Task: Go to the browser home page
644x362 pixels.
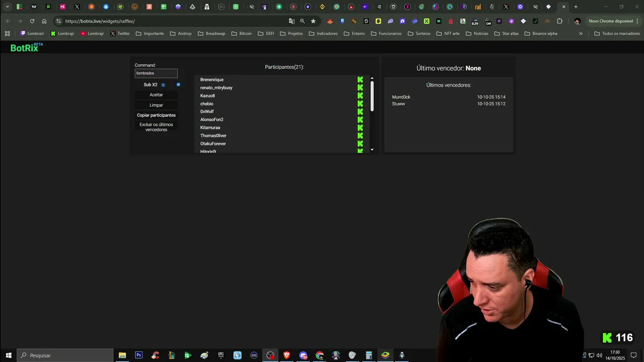Action: pyautogui.click(x=44, y=21)
